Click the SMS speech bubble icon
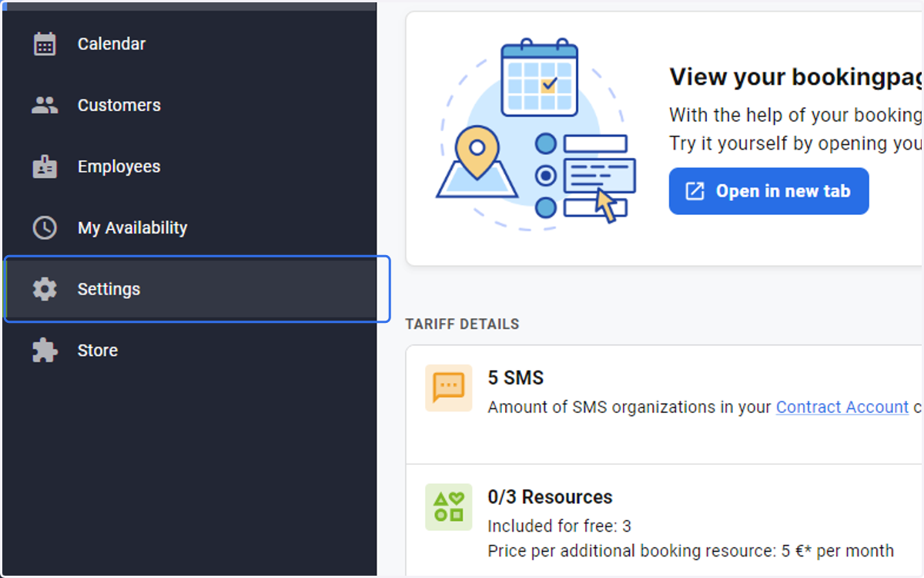 coord(449,388)
